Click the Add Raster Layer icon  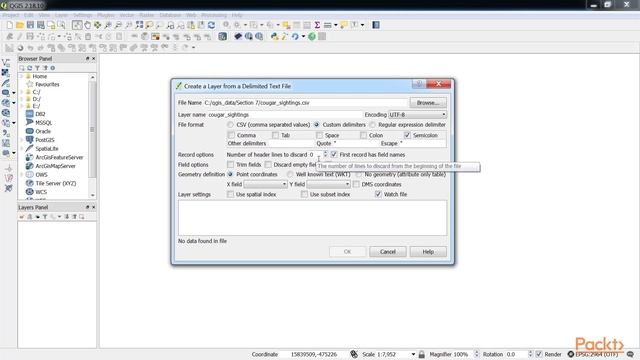point(6,73)
